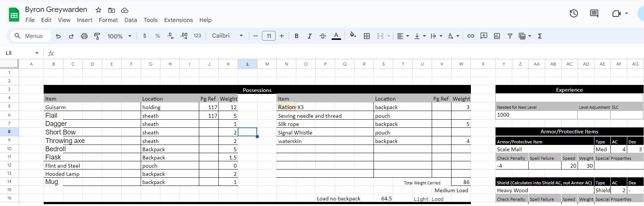
Task: Print the spreadsheet
Action: click(x=84, y=36)
